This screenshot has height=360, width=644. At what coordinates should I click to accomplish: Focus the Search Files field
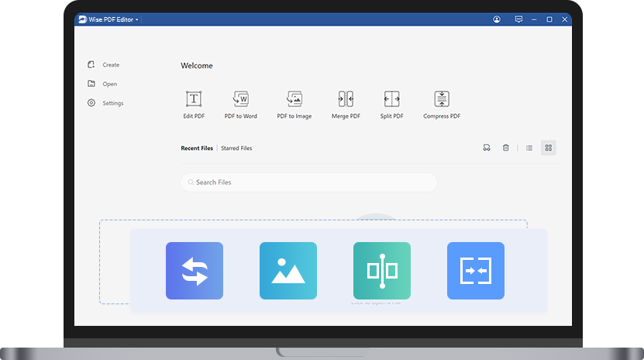tap(309, 182)
